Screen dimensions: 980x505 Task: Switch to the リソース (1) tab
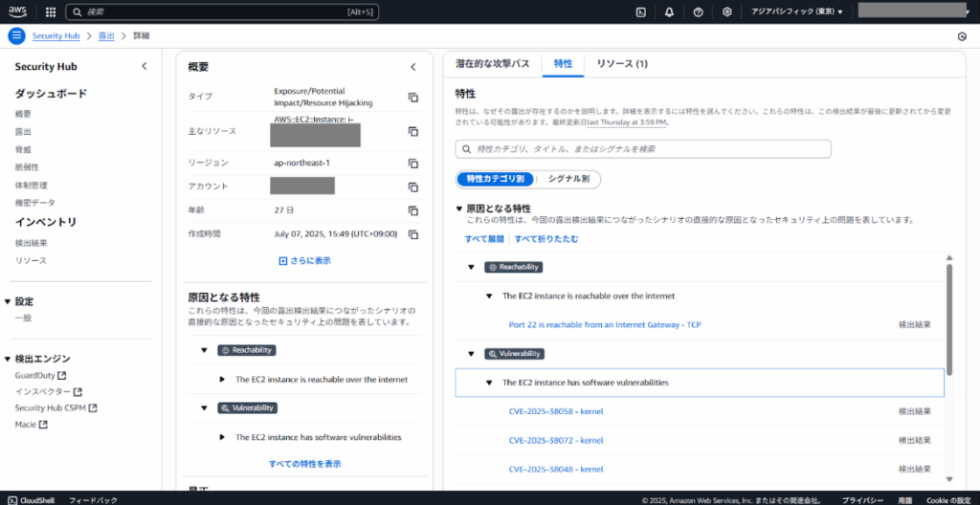(x=621, y=64)
